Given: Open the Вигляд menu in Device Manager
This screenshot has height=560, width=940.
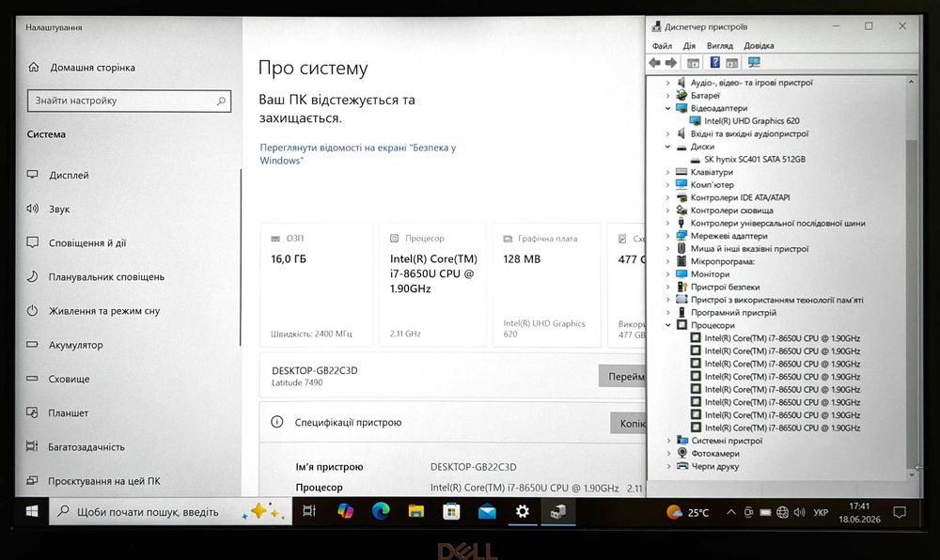Looking at the screenshot, I should click(719, 45).
